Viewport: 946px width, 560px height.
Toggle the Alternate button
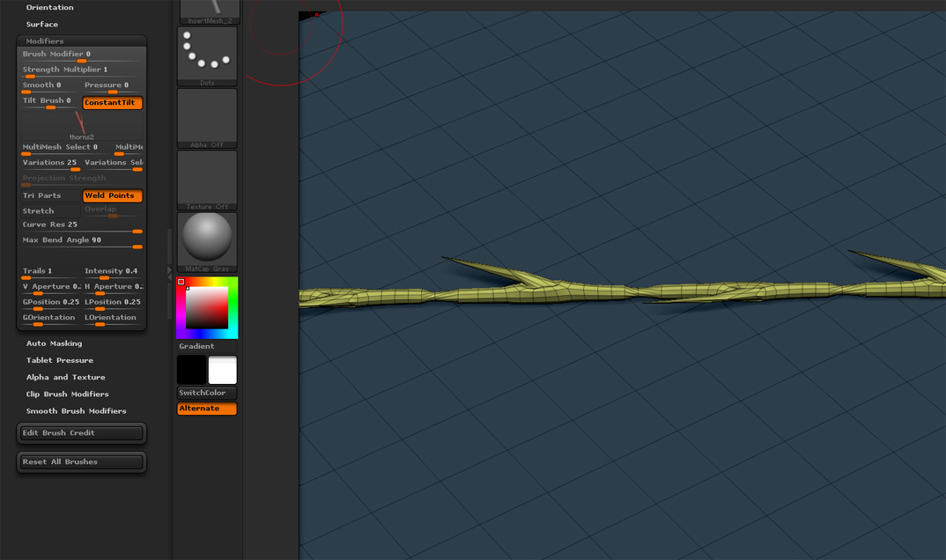pyautogui.click(x=207, y=408)
